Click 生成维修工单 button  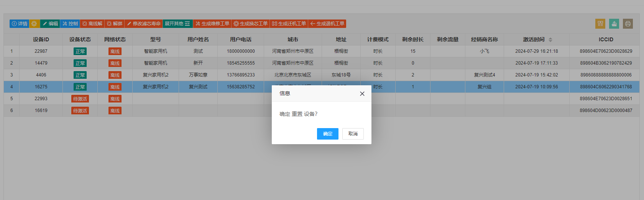pyautogui.click(x=212, y=24)
